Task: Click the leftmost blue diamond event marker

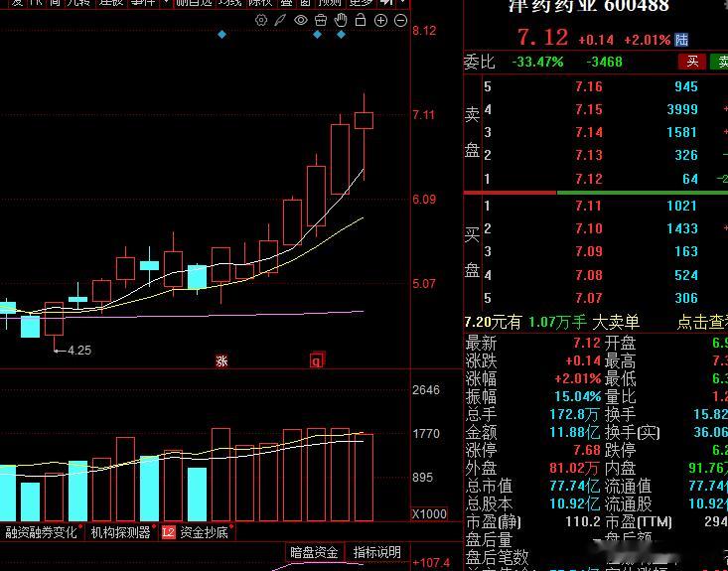Action: coord(221,35)
